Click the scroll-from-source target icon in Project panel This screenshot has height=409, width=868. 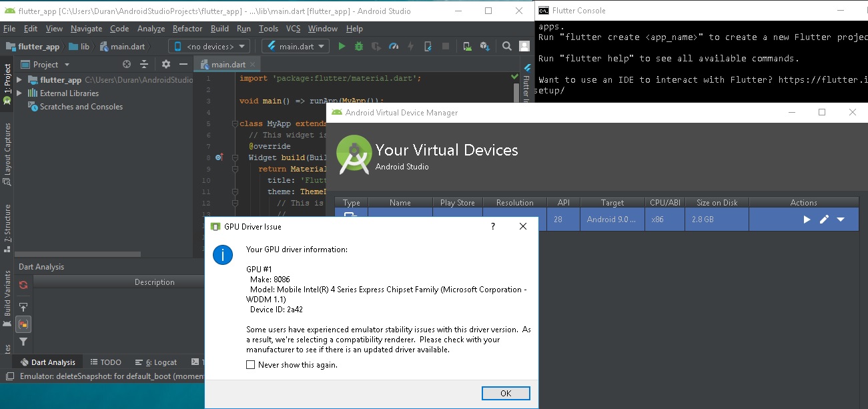tap(127, 65)
